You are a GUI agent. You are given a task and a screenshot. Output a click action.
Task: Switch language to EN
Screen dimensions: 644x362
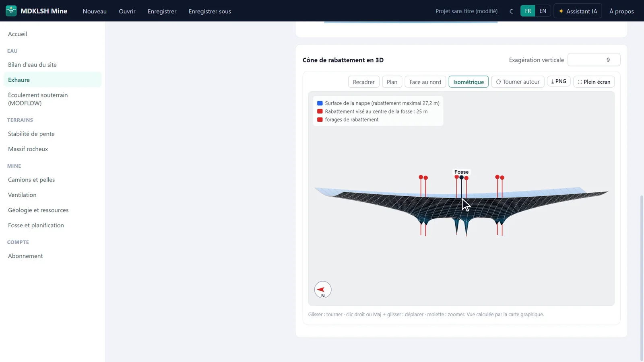pyautogui.click(x=543, y=11)
